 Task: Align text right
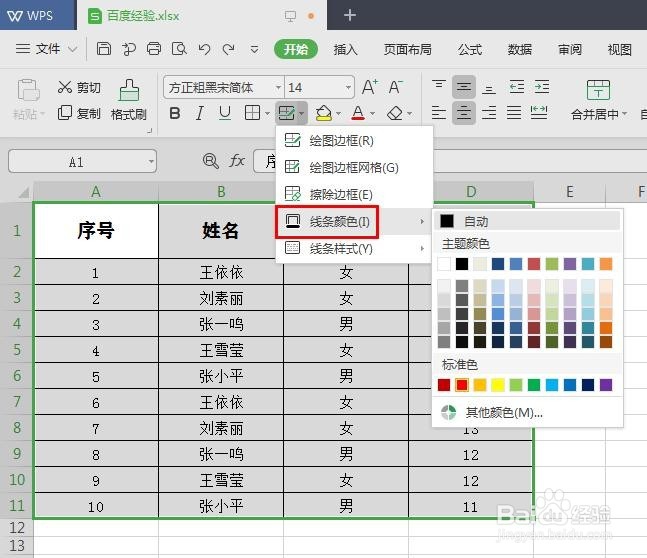click(x=489, y=113)
